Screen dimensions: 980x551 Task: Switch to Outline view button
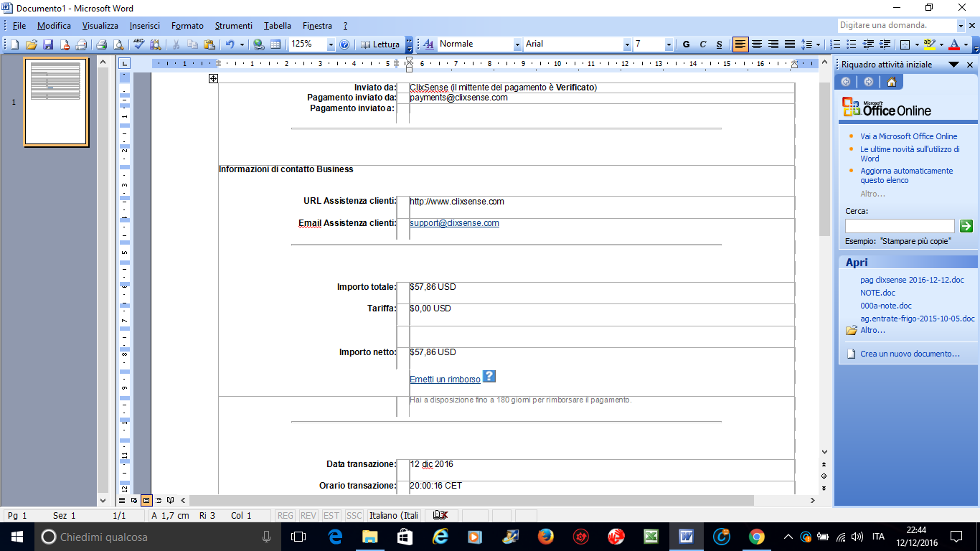(x=158, y=500)
